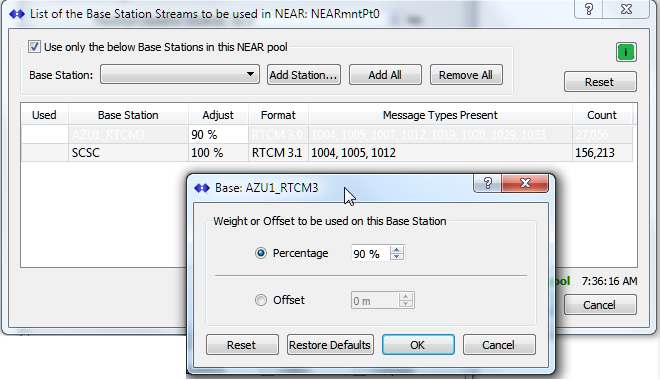Image resolution: width=660 pixels, height=380 pixels.
Task: Click the help question mark in Base AZU1_RTCM3 dialog
Action: [487, 183]
